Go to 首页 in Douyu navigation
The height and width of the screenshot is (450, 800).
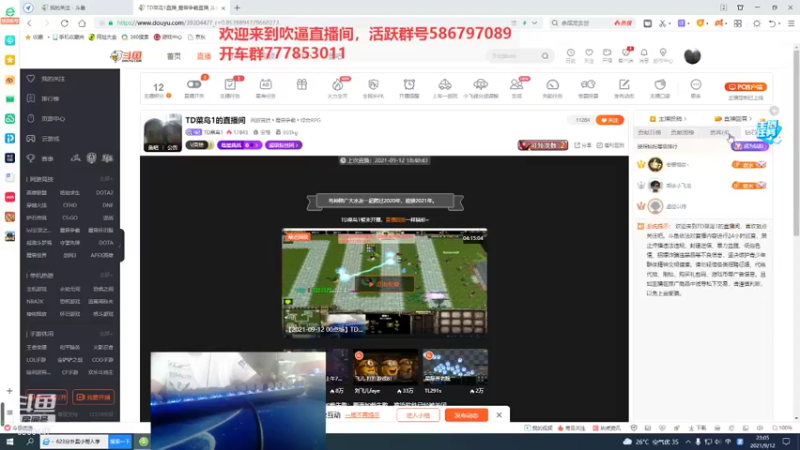click(174, 56)
